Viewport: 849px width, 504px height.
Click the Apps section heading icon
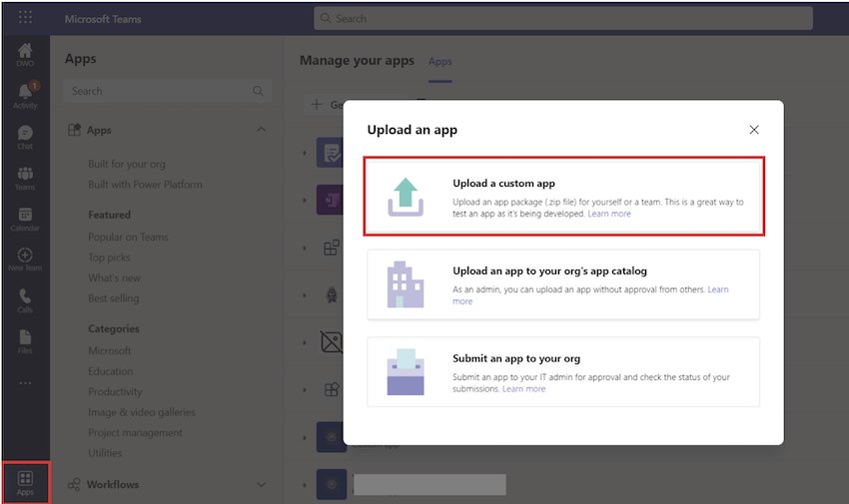[x=74, y=130]
